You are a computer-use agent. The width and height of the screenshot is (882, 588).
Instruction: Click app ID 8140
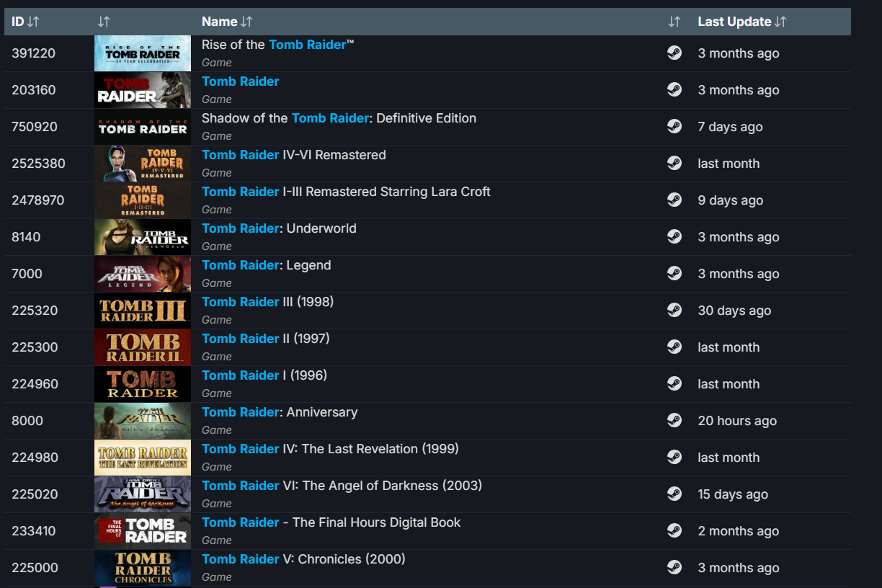click(26, 237)
